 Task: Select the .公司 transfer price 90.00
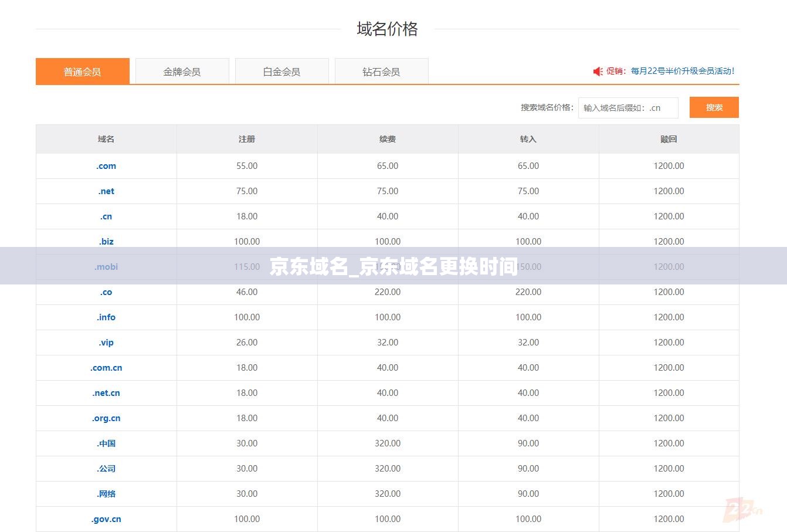click(528, 469)
